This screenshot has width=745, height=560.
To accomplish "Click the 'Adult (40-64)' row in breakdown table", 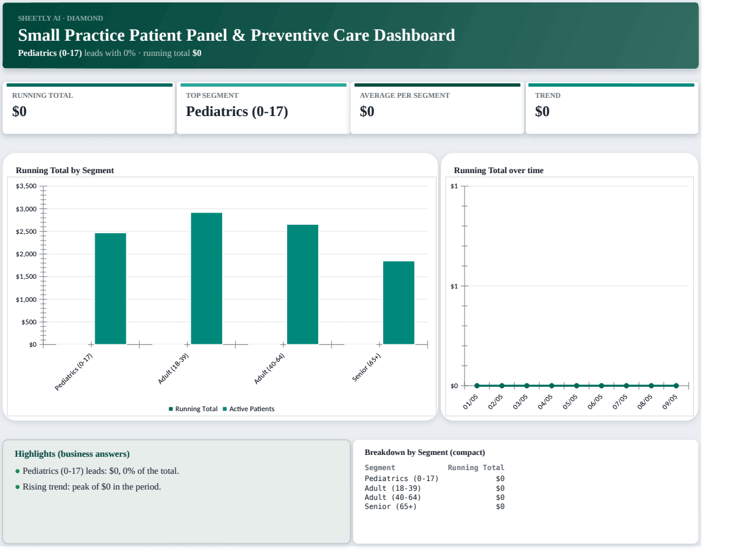I will [434, 497].
